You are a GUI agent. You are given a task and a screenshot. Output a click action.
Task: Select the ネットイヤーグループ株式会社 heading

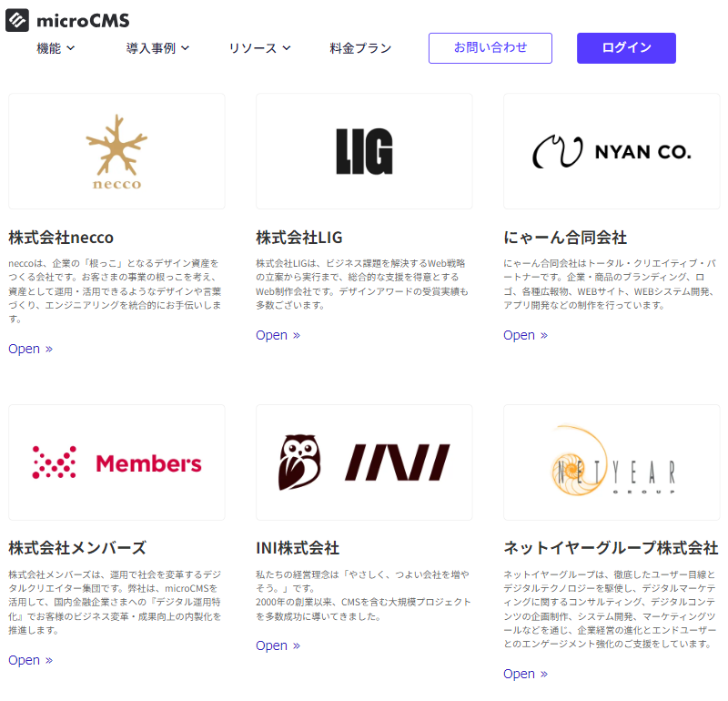click(611, 548)
